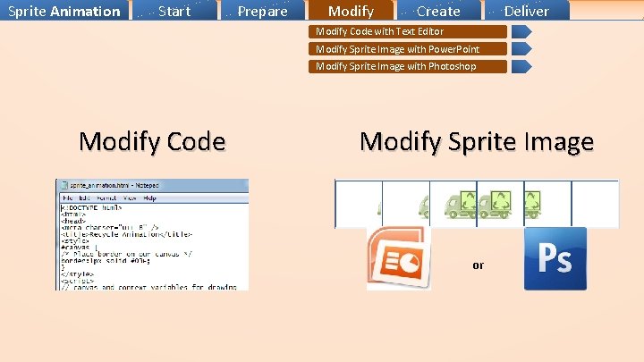Open Edit menu in Notepad screenshot

(x=85, y=198)
